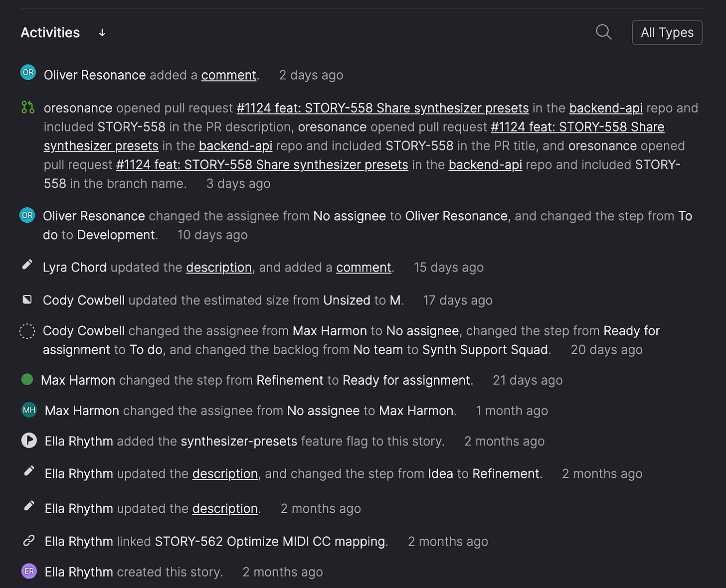The height and width of the screenshot is (588, 726).
Task: Open Oliver Resonance's comment link
Action: (228, 75)
